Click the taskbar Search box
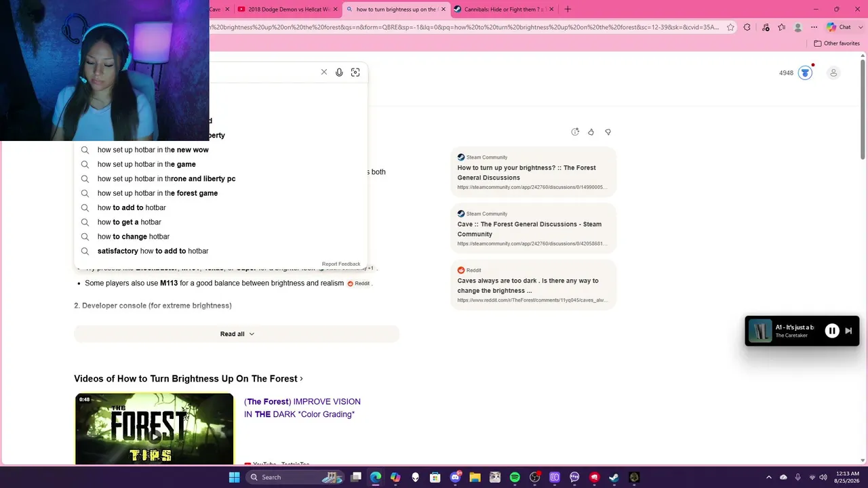Image resolution: width=868 pixels, height=488 pixels. tap(295, 477)
